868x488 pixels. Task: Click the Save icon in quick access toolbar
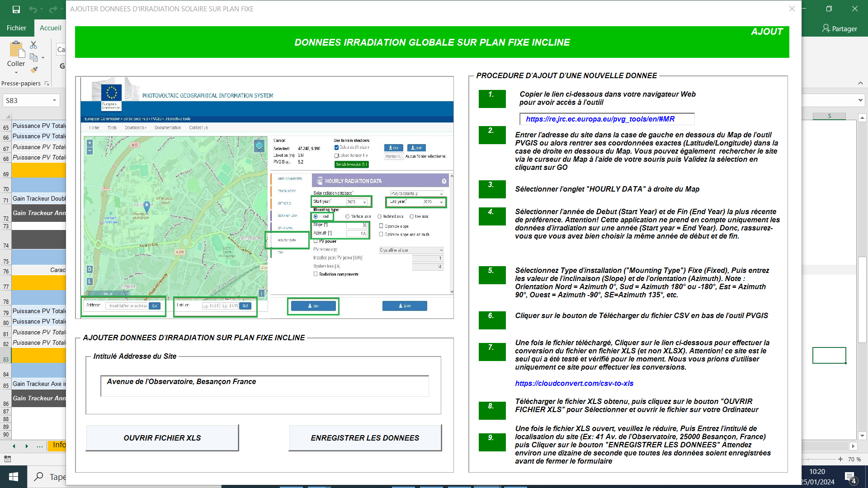coord(16,9)
